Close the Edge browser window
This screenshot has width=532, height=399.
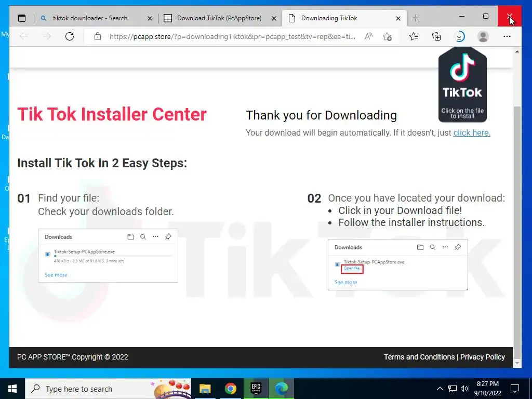pyautogui.click(x=510, y=16)
